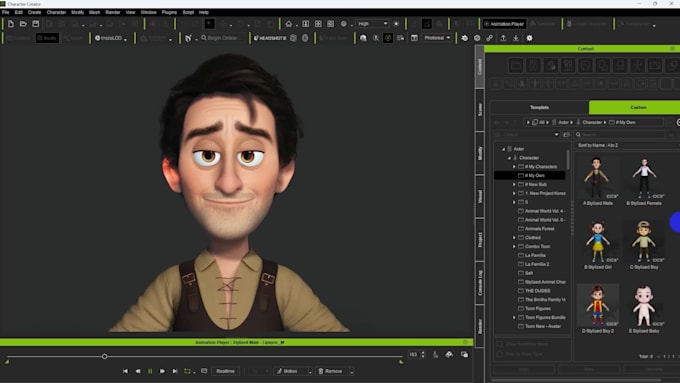Pause the animation playback
Viewport: 680px width, 383px height.
pyautogui.click(x=150, y=371)
